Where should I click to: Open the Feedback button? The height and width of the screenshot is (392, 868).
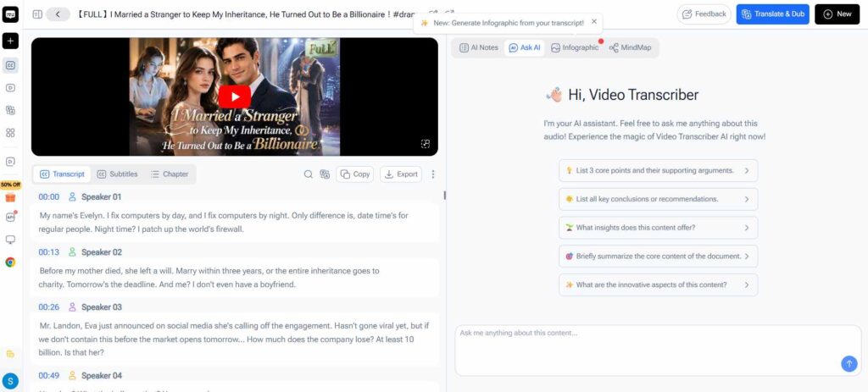pos(704,14)
